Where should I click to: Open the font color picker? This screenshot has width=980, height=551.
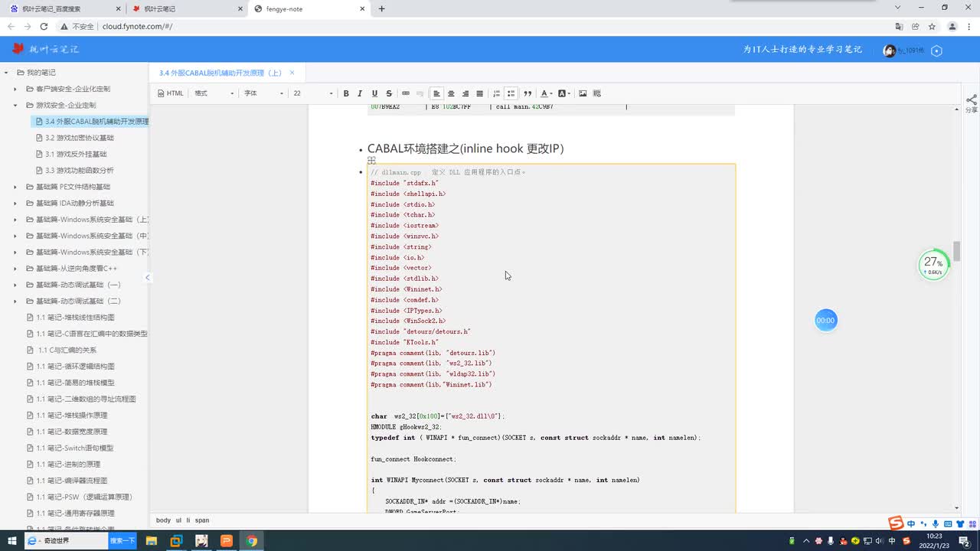point(546,93)
